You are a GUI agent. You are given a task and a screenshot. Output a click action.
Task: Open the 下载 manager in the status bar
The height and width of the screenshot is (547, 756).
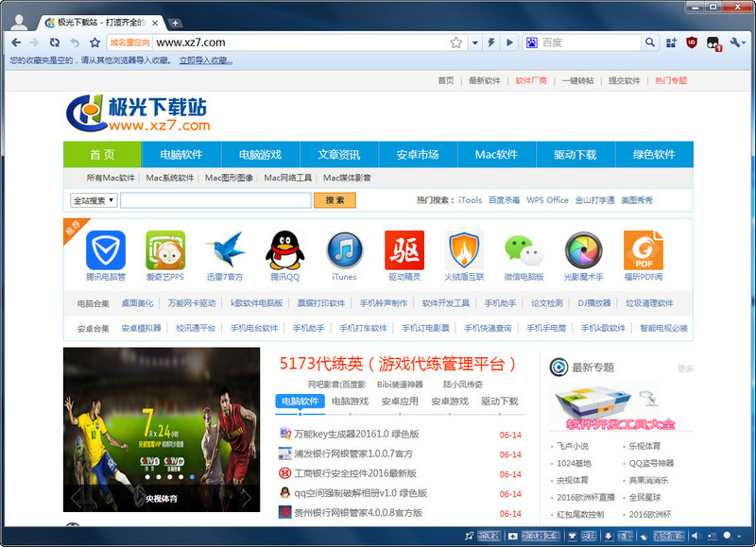click(619, 536)
